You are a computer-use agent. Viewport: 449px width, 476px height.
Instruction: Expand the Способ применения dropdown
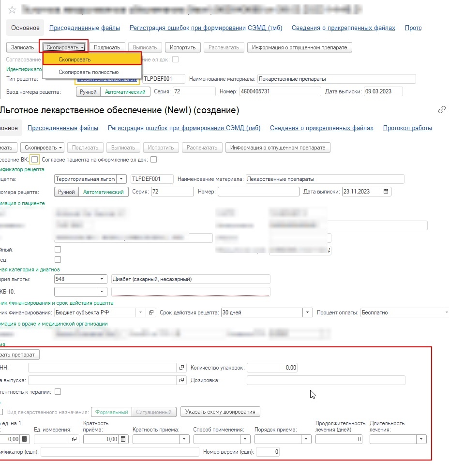246,439
